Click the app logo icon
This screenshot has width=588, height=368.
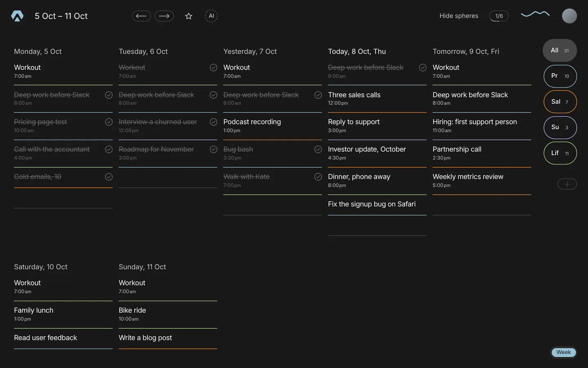click(x=17, y=16)
